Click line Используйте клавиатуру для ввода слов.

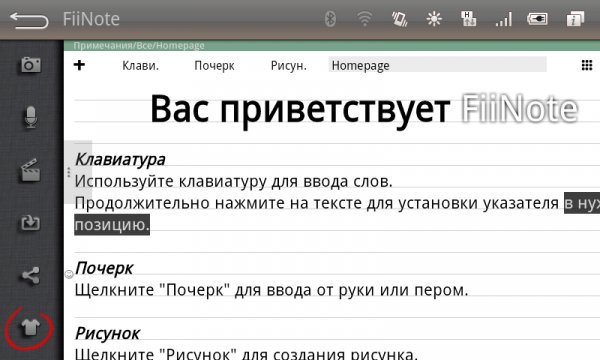coord(234,181)
